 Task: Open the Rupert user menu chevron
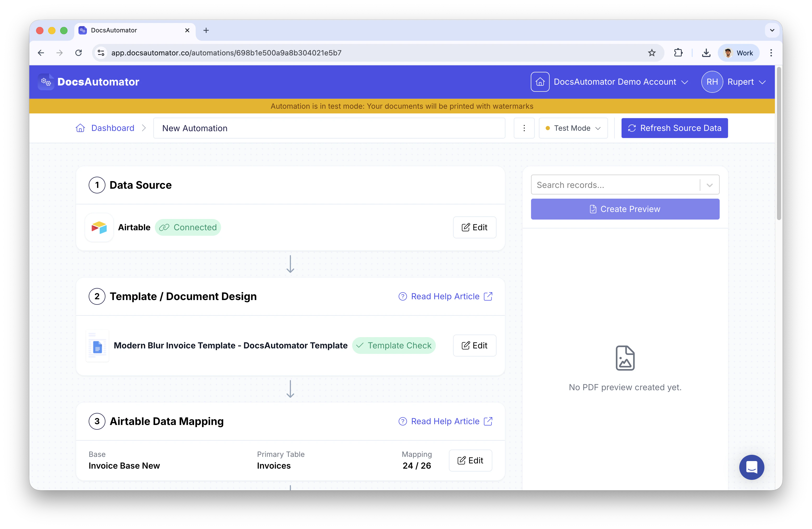pyautogui.click(x=763, y=82)
